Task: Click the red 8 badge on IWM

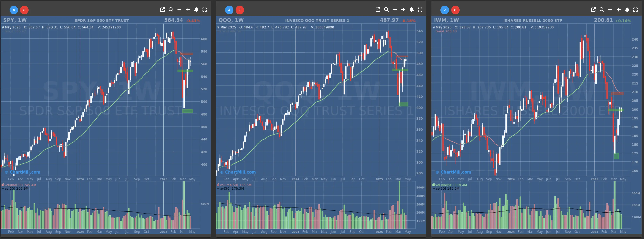Action: 455,10
